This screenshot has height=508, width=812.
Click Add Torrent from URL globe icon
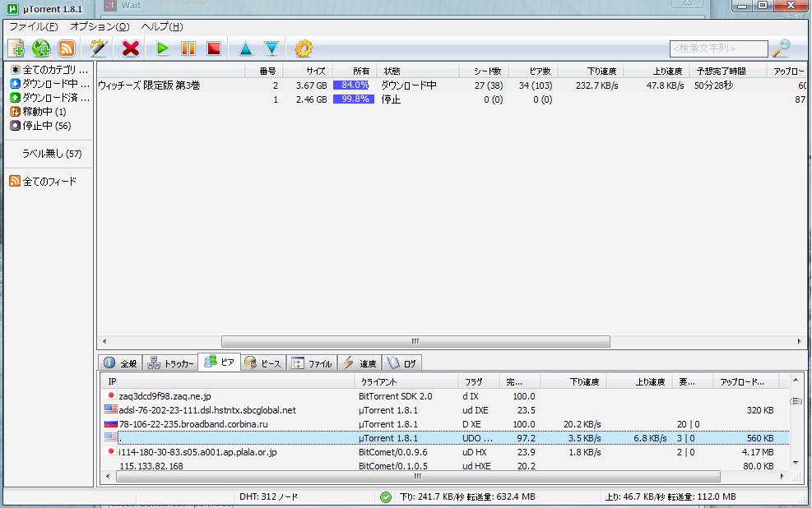point(41,48)
